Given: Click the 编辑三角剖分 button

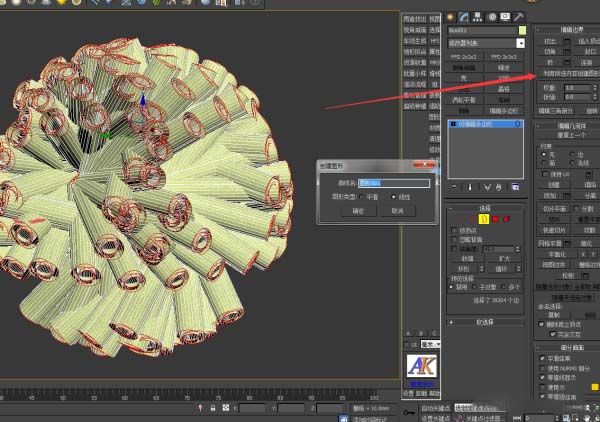Looking at the screenshot, I should (555, 111).
